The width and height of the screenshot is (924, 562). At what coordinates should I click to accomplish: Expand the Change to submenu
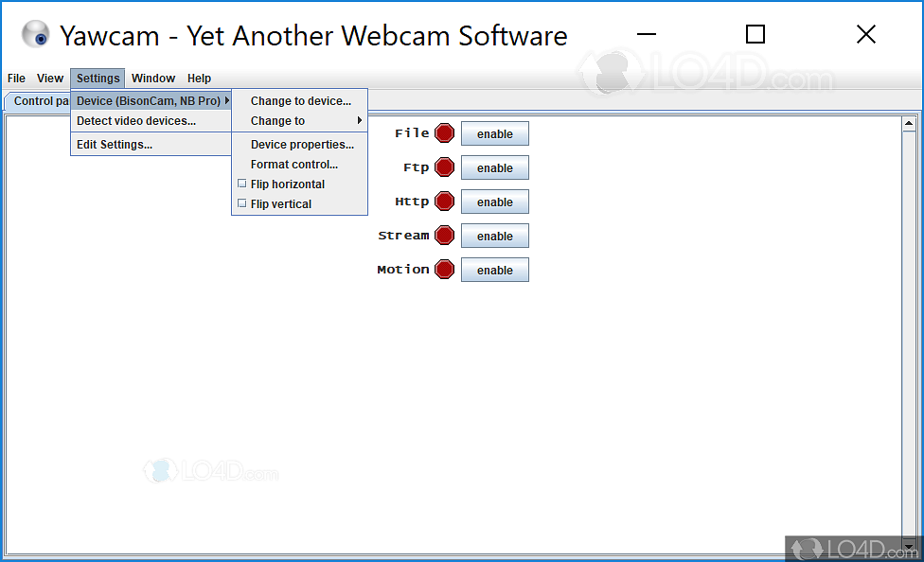pyautogui.click(x=299, y=121)
